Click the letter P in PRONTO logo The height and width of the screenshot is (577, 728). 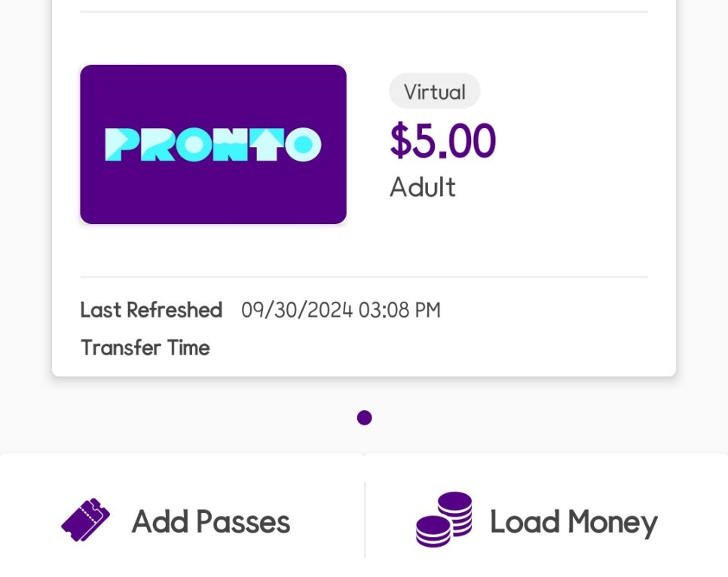tap(121, 145)
